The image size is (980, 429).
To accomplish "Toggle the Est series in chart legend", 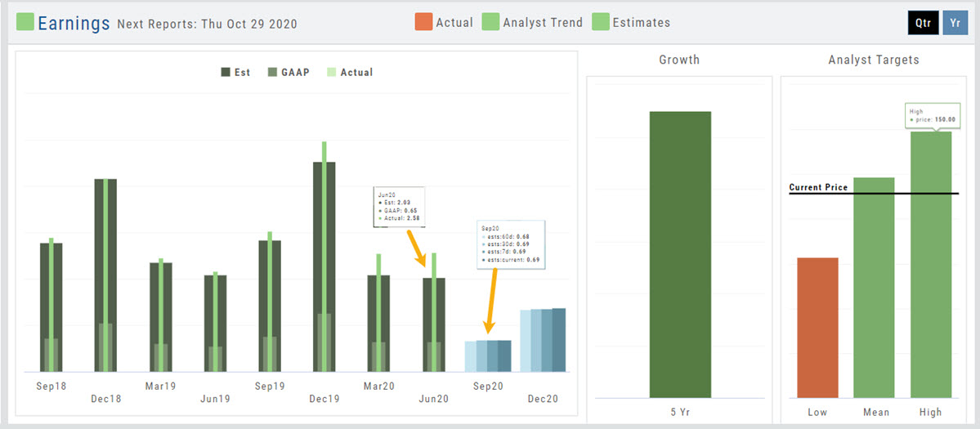I will click(235, 73).
